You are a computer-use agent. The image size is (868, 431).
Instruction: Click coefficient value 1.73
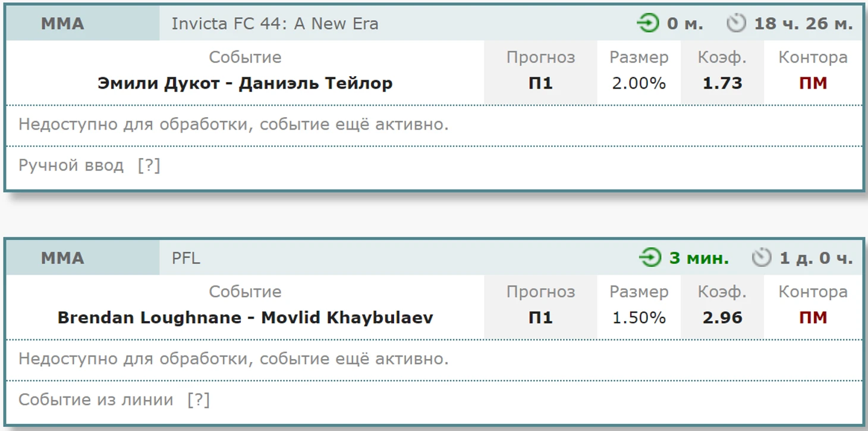point(722,83)
